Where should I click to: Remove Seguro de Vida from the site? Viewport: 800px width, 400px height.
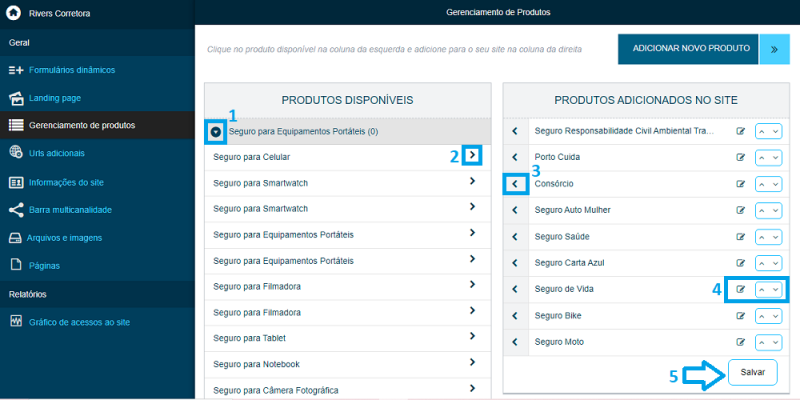[515, 289]
